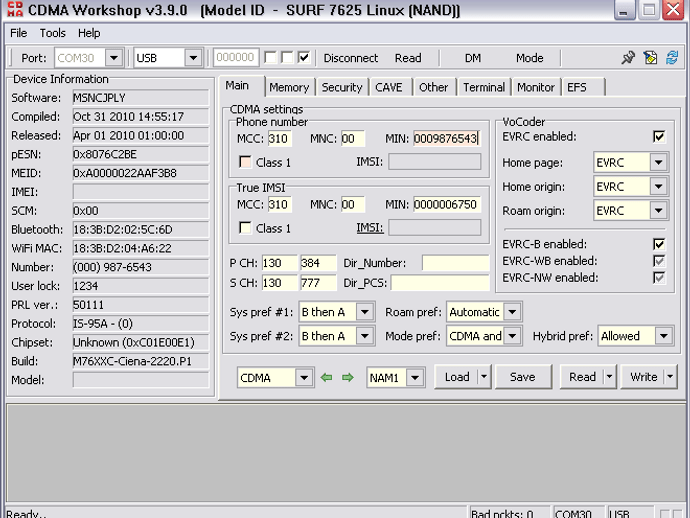Uncheck the third checked box beside the SPC field
Image resolution: width=690 pixels, height=518 pixels.
click(x=304, y=57)
